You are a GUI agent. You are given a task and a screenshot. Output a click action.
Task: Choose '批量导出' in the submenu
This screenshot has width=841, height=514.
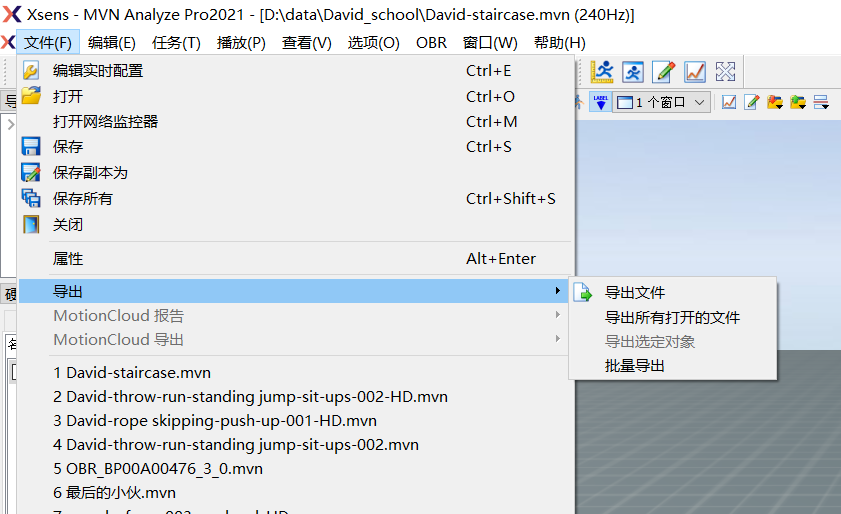pyautogui.click(x=635, y=366)
